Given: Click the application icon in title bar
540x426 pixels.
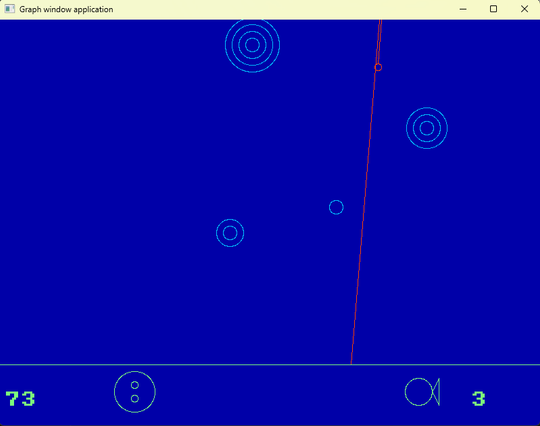Looking at the screenshot, I should [10, 9].
